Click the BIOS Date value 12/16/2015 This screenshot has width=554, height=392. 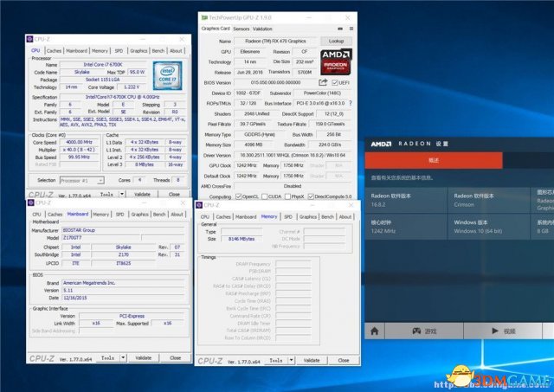pyautogui.click(x=123, y=298)
